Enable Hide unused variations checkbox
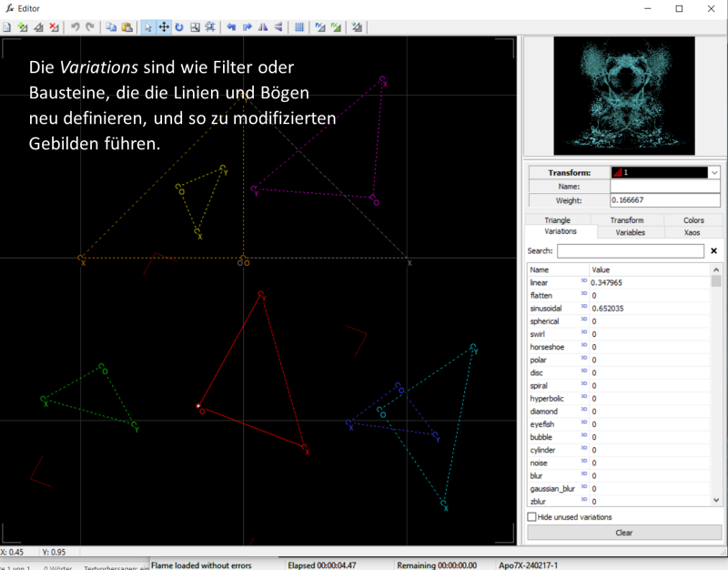728x570 pixels. (x=532, y=517)
